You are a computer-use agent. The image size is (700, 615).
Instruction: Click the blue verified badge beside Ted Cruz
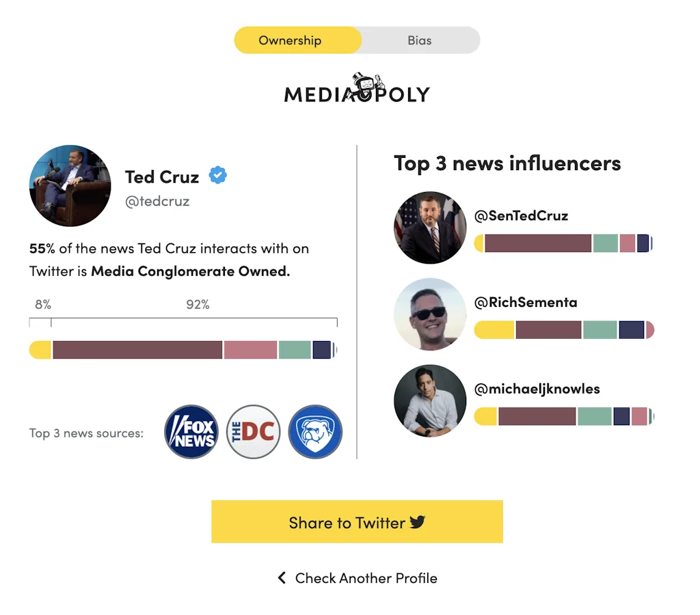(218, 176)
